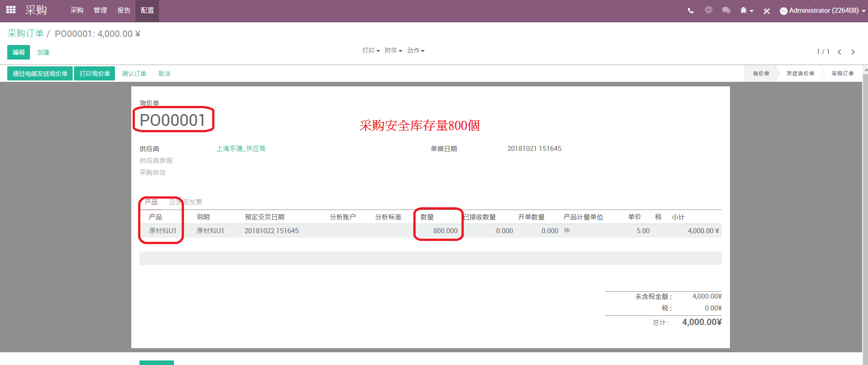Click the phone call icon

click(690, 10)
